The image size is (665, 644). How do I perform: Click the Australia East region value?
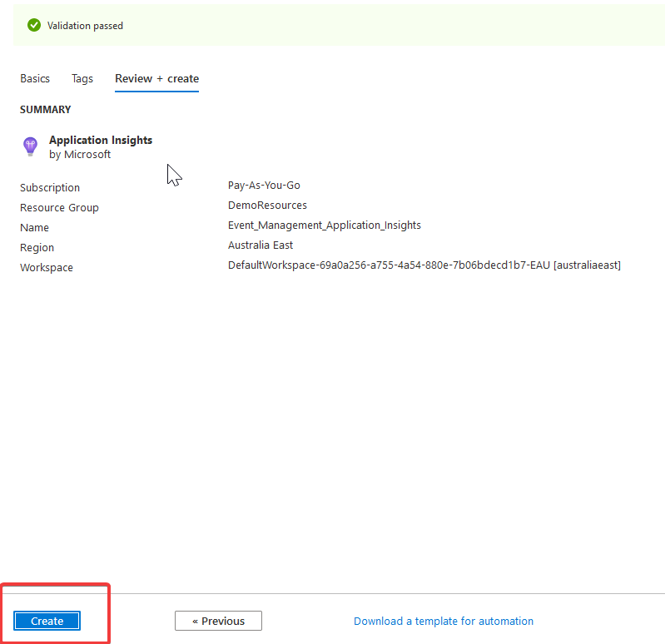click(x=261, y=245)
